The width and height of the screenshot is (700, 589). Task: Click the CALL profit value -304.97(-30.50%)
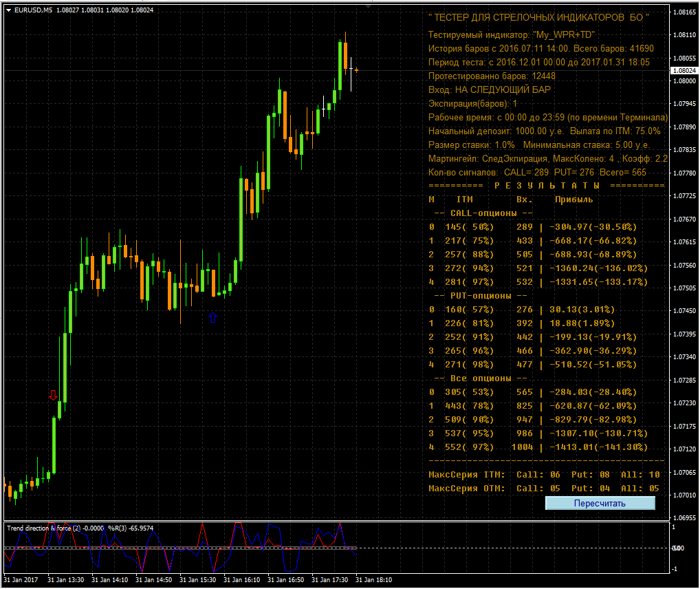coord(593,227)
